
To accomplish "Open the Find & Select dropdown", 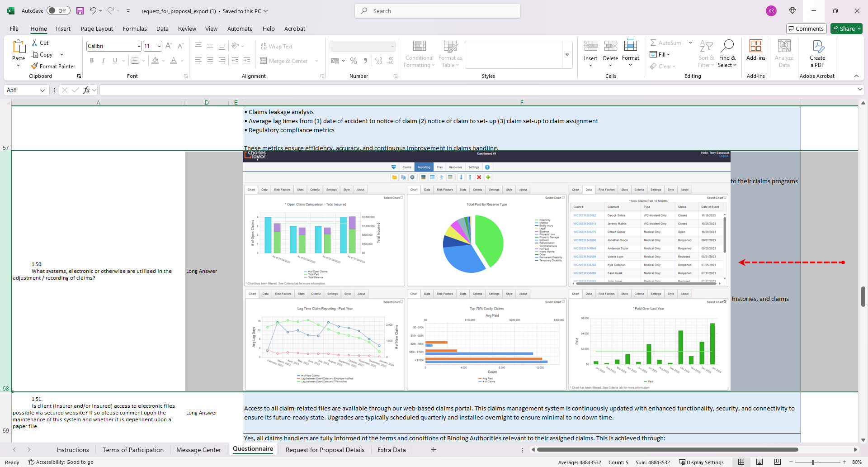I will pyautogui.click(x=727, y=53).
